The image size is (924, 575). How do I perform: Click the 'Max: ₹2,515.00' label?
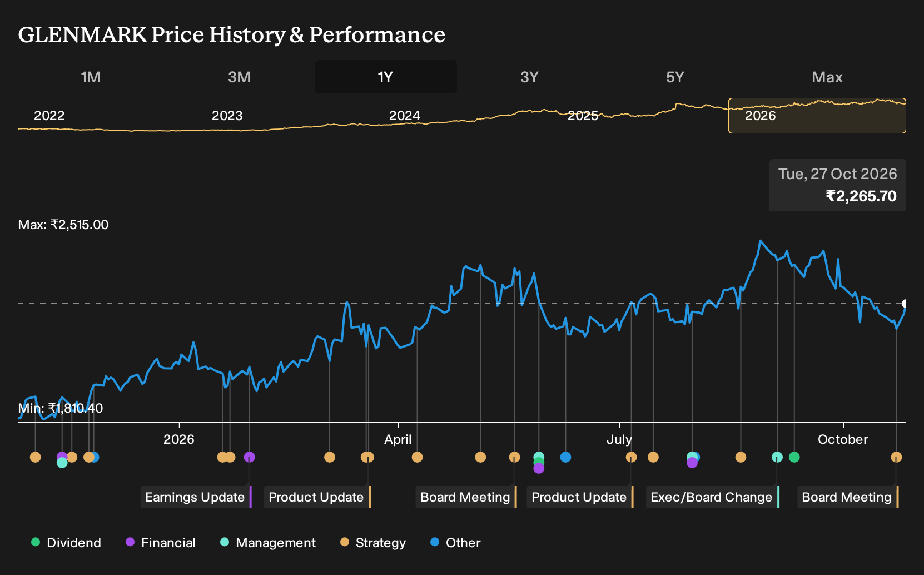[x=63, y=225]
